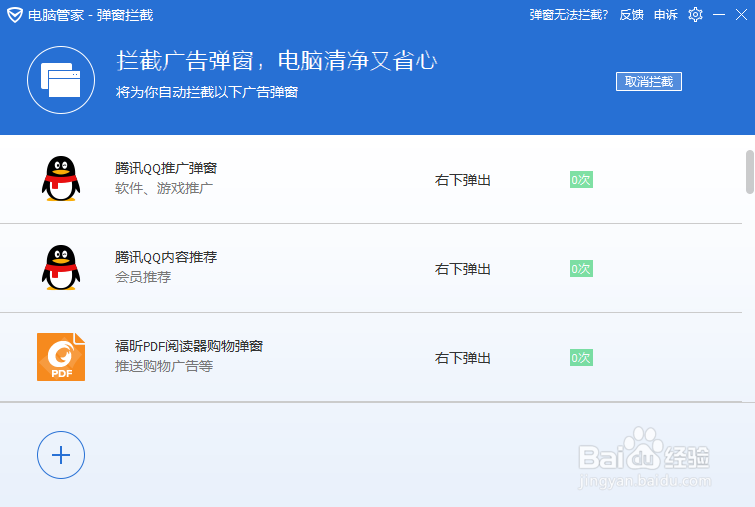
Task: Click 右下弹出 in the 腾讯QQ推广弹窗 row
Action: 463,180
